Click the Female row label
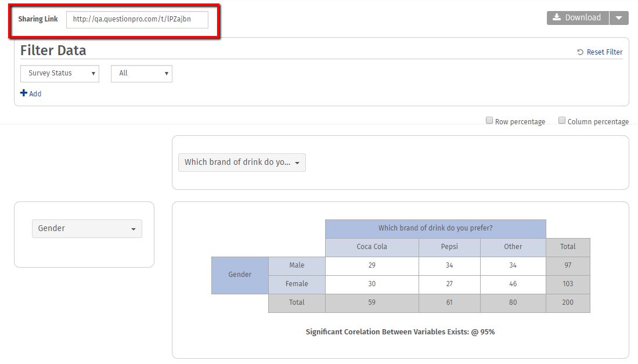 coord(297,284)
